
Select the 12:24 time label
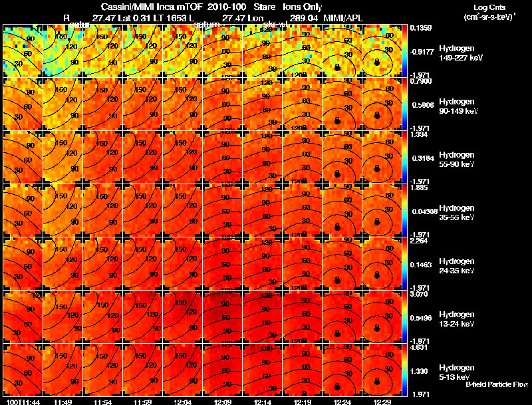(x=342, y=402)
